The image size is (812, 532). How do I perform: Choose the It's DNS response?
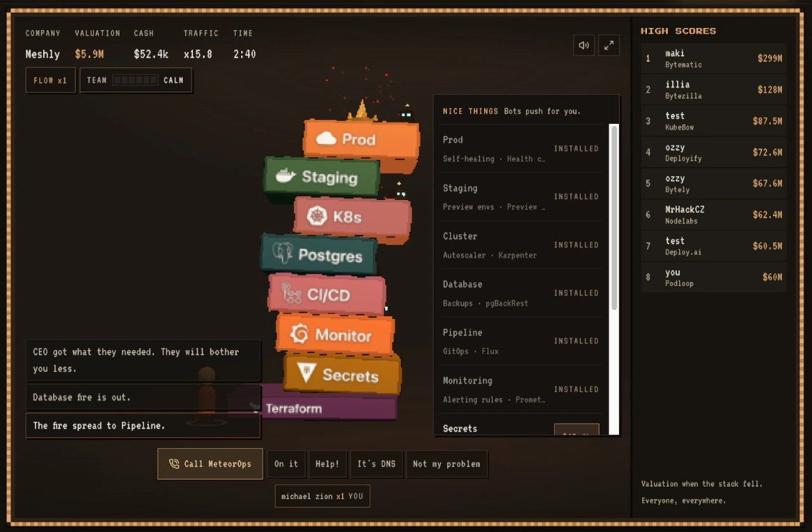point(376,464)
